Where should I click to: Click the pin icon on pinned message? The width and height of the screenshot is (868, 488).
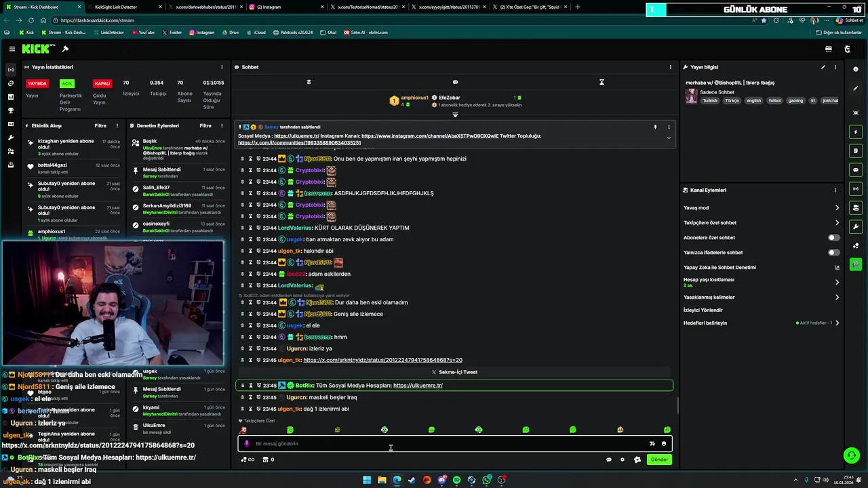655,127
